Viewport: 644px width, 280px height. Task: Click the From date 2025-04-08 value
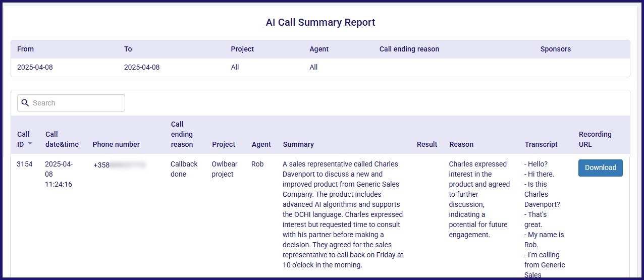35,67
